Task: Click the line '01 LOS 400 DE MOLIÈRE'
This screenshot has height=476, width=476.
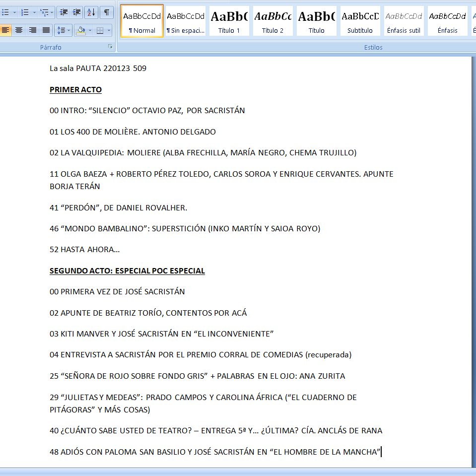Action: click(x=133, y=132)
